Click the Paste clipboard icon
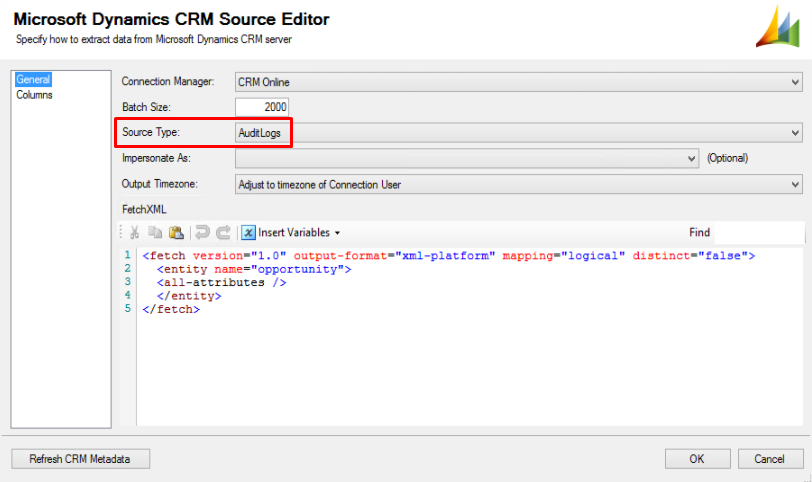This screenshot has width=812, height=482. [x=176, y=232]
